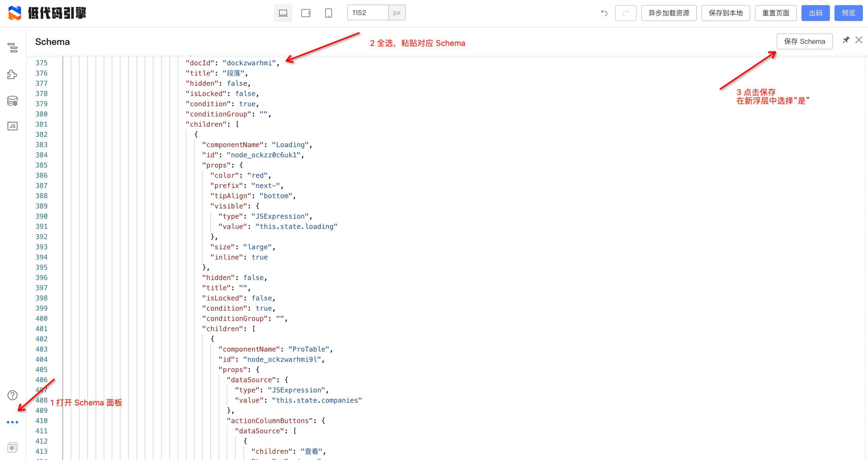868x460 pixels.
Task: Switch to mobile phone viewport mode
Action: (328, 13)
